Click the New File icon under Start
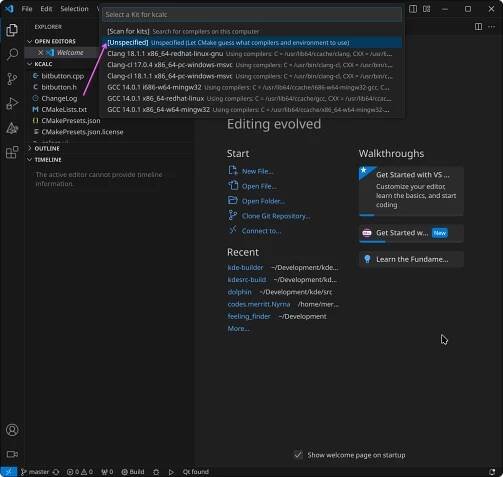 [233, 171]
